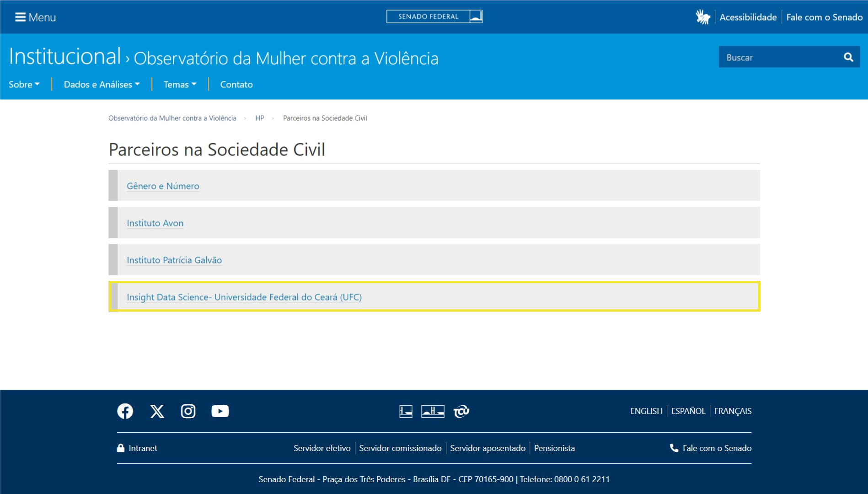Open Acessibilidade in the top bar
The height and width of the screenshot is (494, 868).
pos(748,17)
